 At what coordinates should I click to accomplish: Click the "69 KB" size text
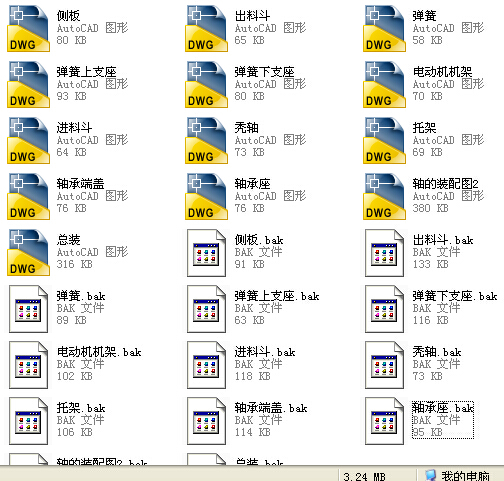(x=427, y=152)
